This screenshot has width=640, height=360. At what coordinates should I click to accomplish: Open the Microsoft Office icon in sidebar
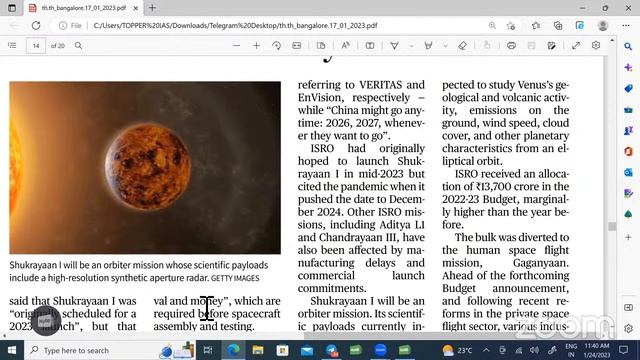tap(628, 151)
